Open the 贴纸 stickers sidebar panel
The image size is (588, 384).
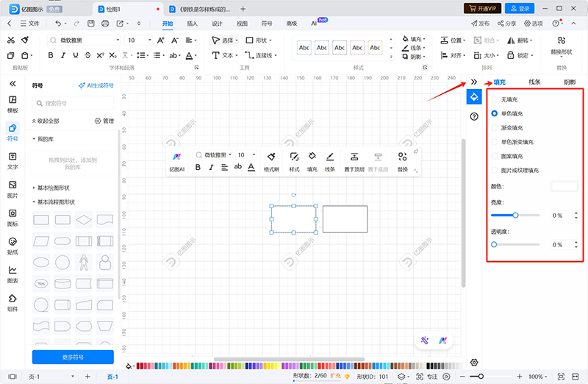pyautogui.click(x=12, y=246)
